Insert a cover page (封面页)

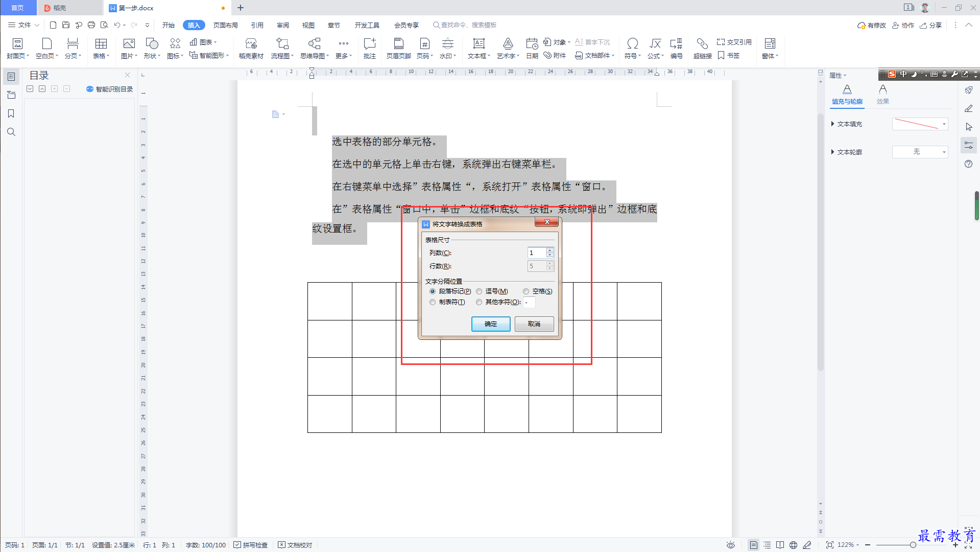click(17, 49)
